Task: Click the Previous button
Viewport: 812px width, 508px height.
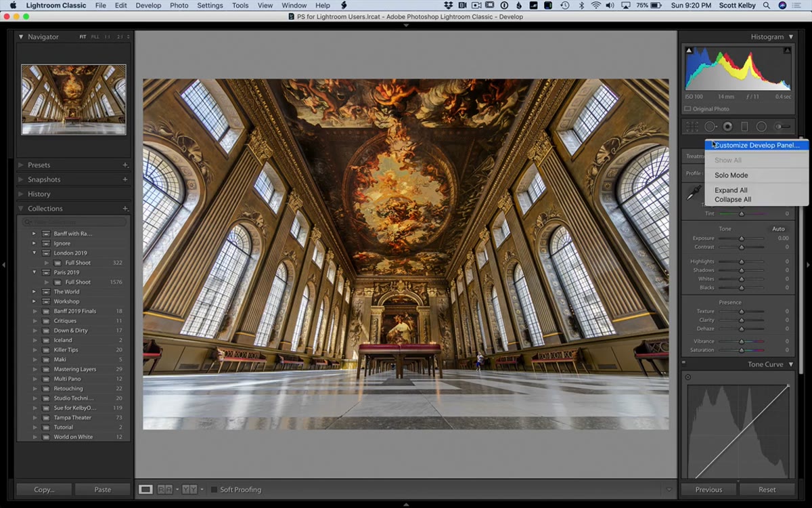Action: (708, 489)
